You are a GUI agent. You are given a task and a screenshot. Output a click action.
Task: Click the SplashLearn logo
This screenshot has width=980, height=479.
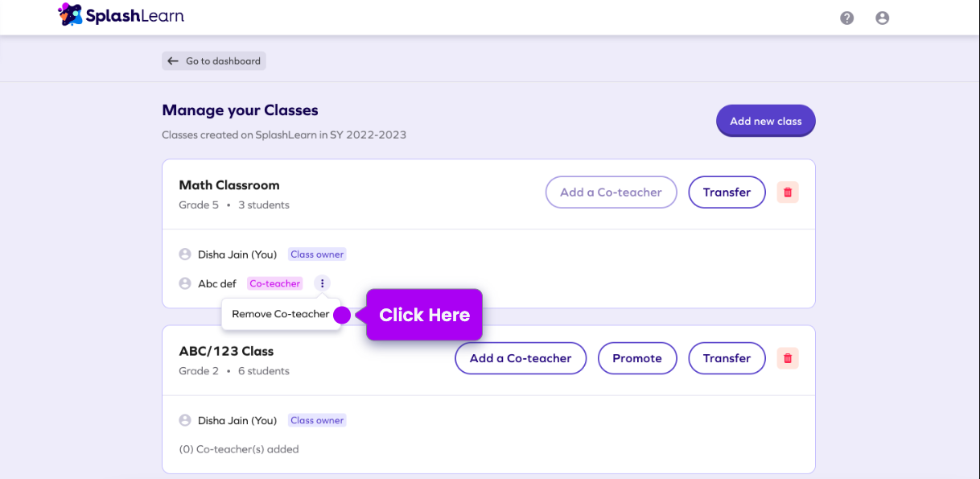coord(121,15)
